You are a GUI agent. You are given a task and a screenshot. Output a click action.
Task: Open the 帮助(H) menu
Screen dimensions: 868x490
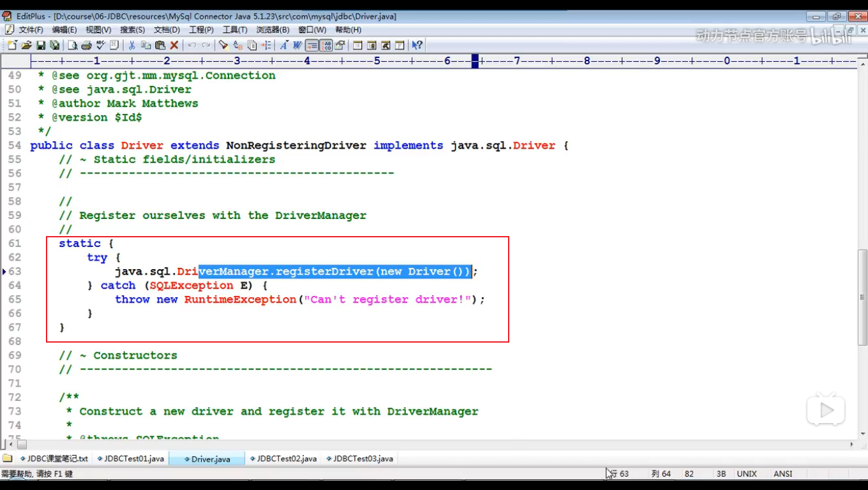click(348, 30)
